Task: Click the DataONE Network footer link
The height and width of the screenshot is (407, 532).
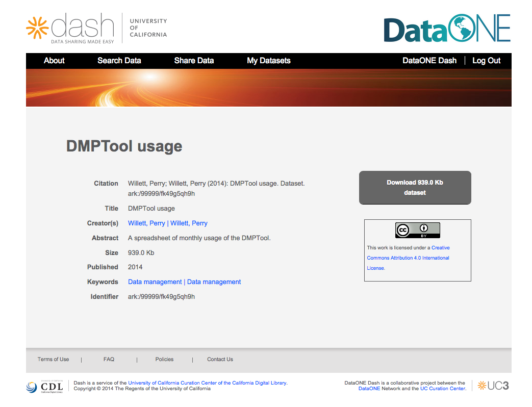Action: [369, 389]
